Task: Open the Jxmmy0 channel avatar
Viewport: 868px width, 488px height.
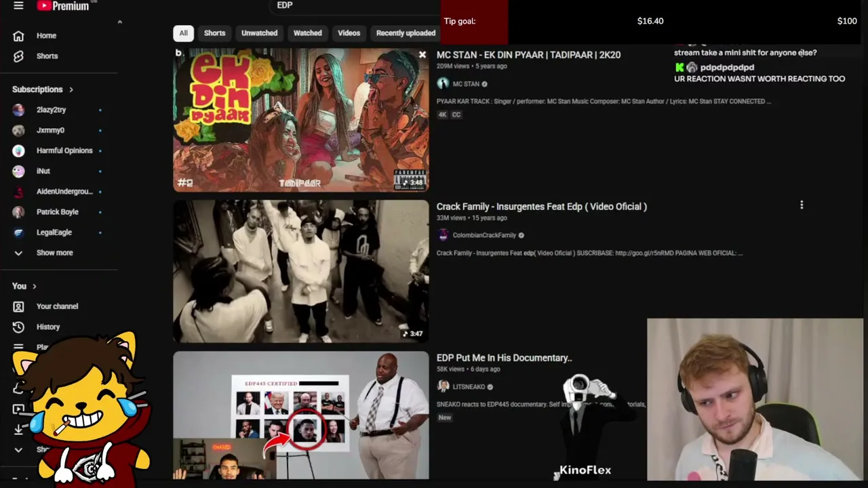Action: pyautogui.click(x=18, y=130)
